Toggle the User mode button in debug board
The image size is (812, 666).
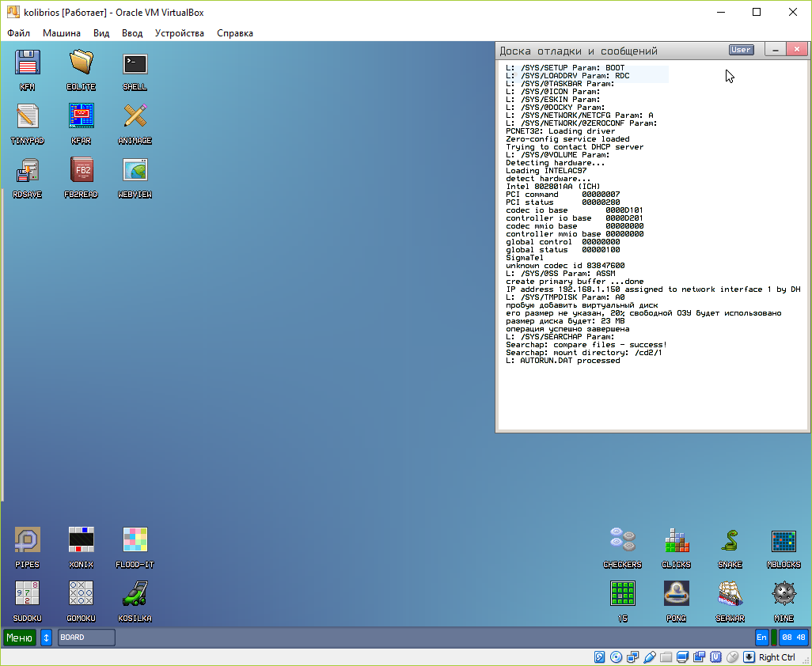pos(741,50)
